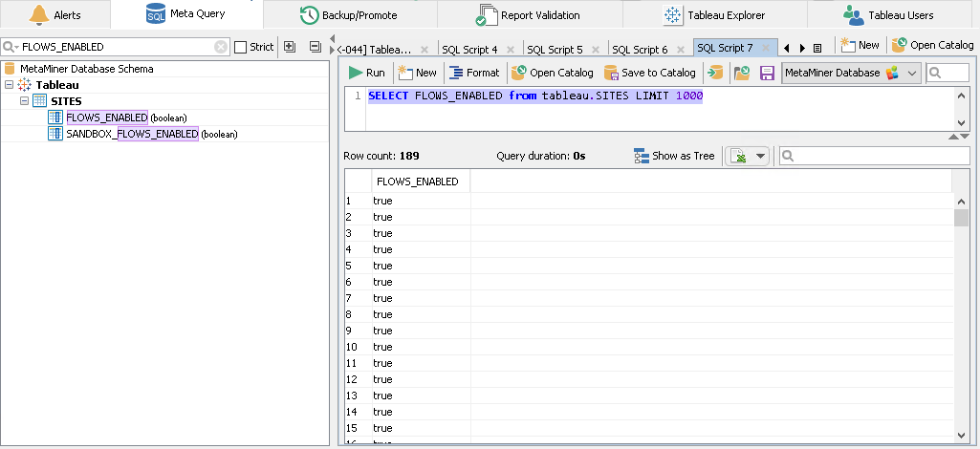Click the purple floppy disk save icon
This screenshot has height=449, width=980.
click(767, 73)
